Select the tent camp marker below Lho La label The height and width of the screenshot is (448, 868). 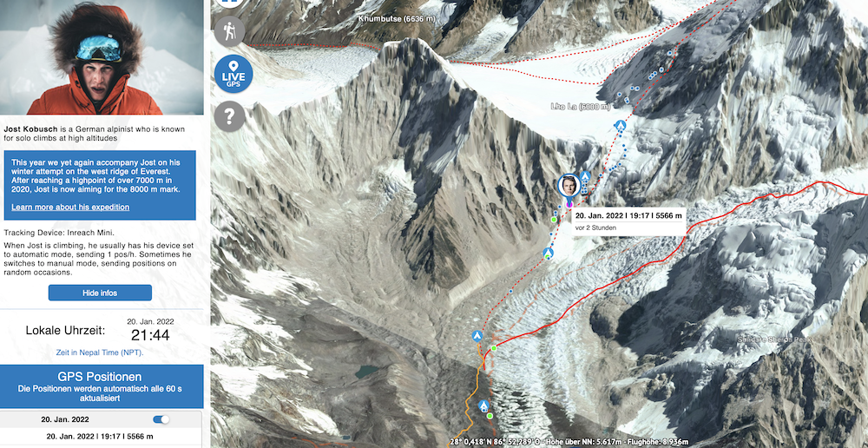621,126
